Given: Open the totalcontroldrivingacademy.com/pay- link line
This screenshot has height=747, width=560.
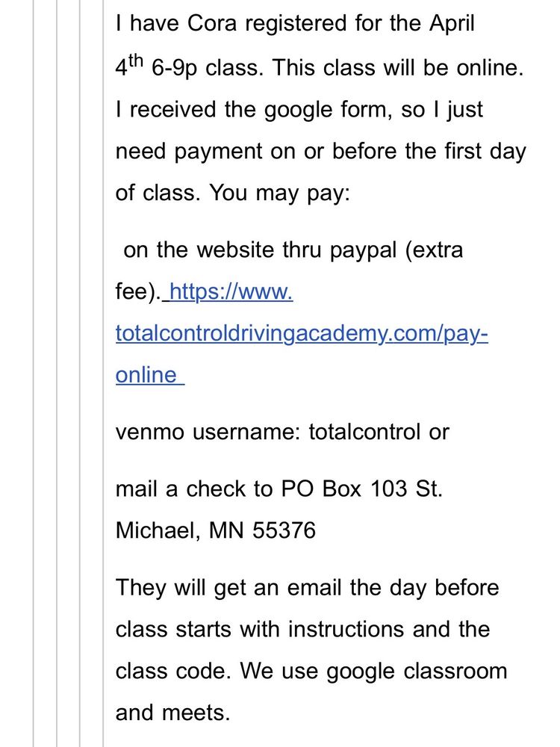Looking at the screenshot, I should tap(302, 333).
